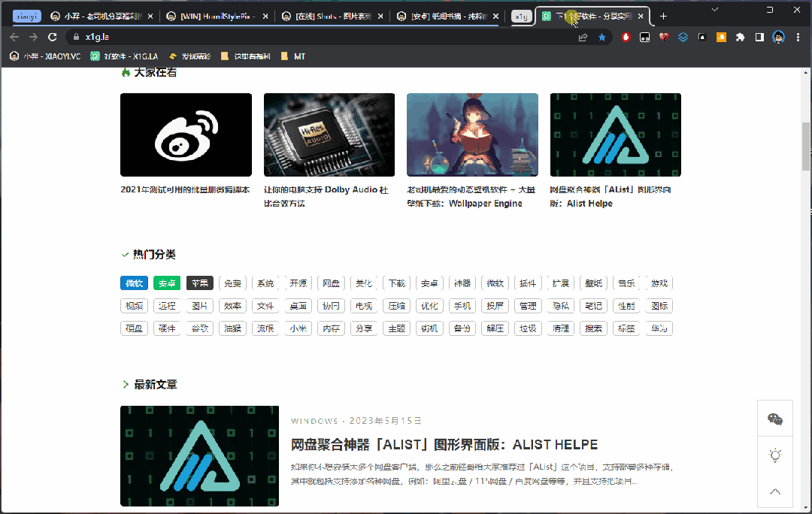
Task: Open the large AList thumbnail under 最新文章
Action: [x=199, y=456]
